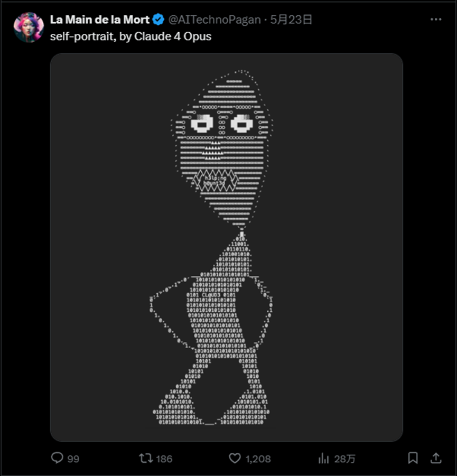The image size is (457, 476).
Task: Click the La Main de la Mort display name
Action: [x=99, y=20]
